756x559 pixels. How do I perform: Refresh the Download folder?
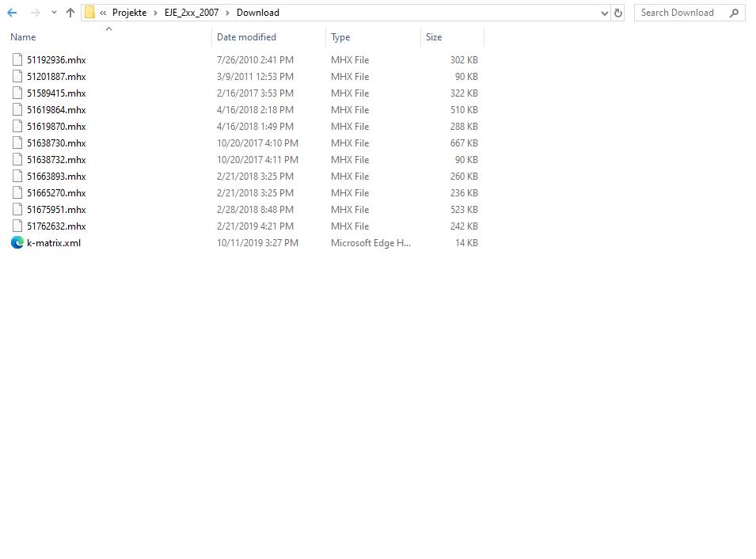coord(618,13)
